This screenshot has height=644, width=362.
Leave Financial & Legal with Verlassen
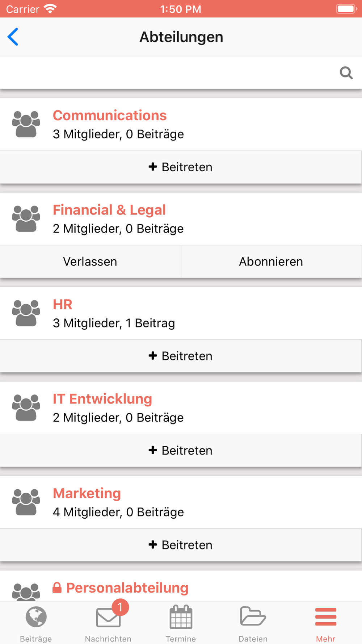[90, 262]
